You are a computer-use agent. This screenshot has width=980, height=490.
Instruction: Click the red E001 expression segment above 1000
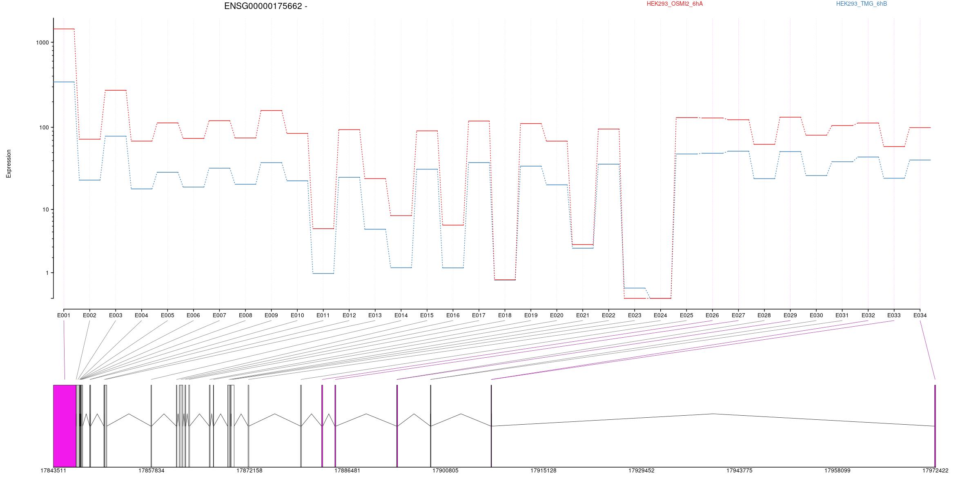64,29
